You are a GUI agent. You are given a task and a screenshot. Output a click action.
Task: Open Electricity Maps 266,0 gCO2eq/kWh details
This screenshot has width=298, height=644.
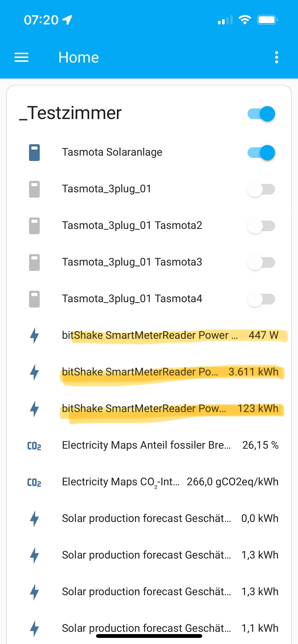pos(170,482)
